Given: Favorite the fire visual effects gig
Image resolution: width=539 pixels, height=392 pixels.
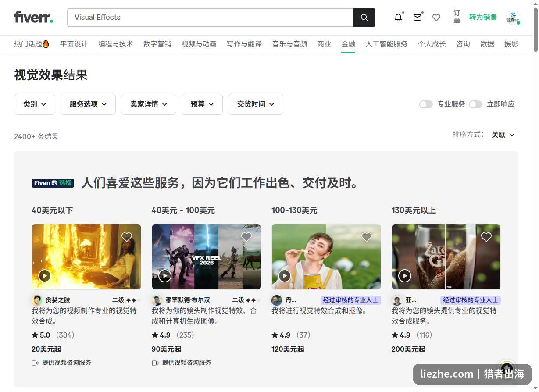Looking at the screenshot, I should (x=127, y=237).
